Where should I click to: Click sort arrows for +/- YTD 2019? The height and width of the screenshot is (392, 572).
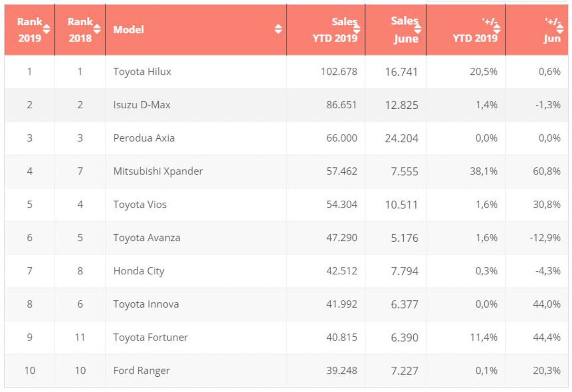point(496,29)
